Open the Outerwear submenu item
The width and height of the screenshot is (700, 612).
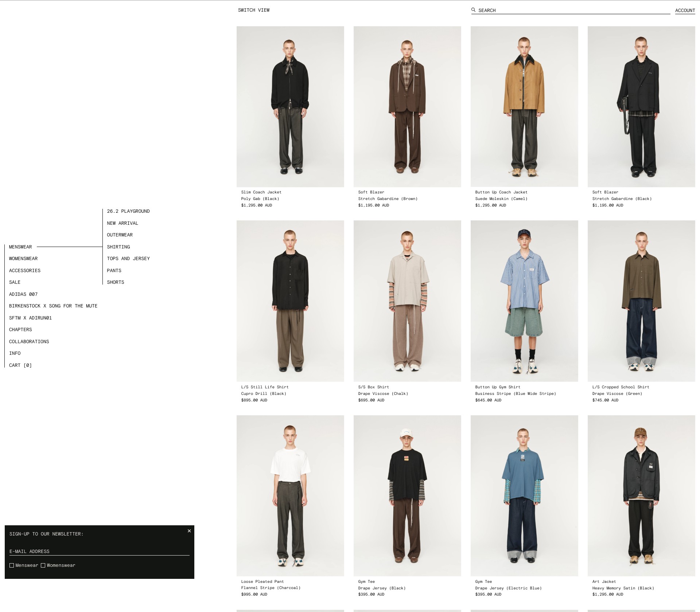point(120,235)
